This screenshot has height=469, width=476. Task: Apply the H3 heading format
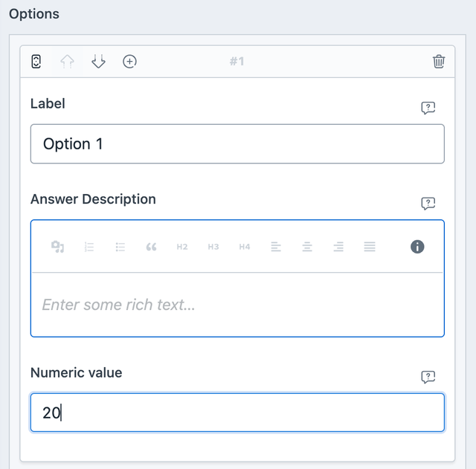[x=213, y=247]
